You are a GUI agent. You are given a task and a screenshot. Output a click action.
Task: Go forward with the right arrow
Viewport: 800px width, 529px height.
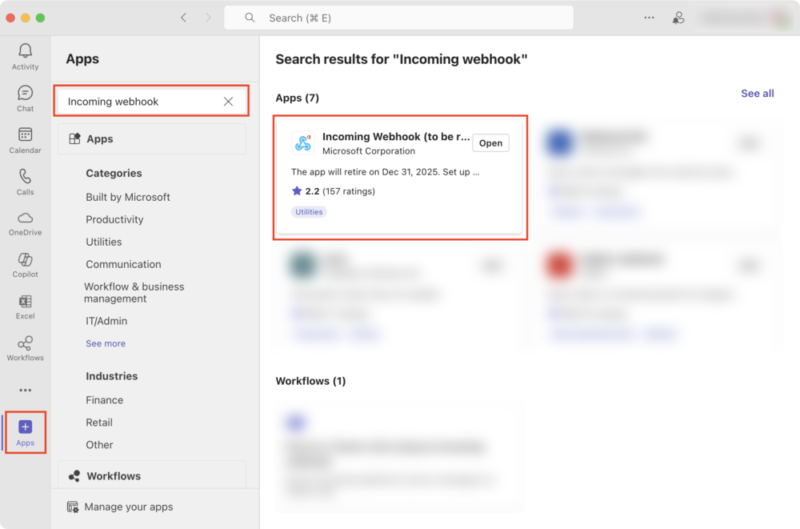point(208,18)
